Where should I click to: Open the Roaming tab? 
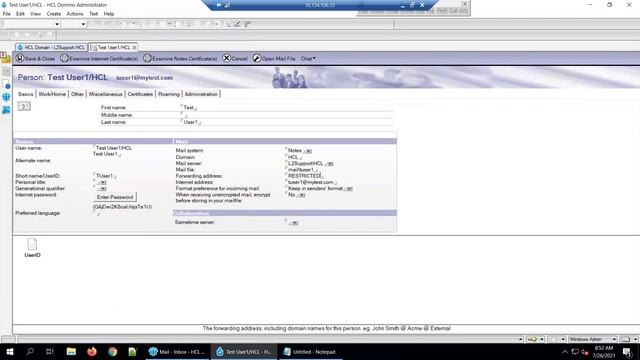tap(169, 94)
